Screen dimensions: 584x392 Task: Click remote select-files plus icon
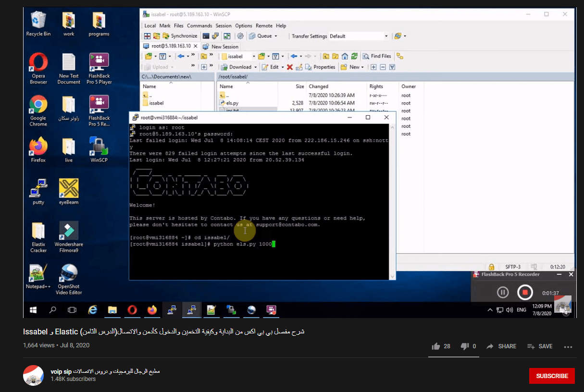(373, 67)
